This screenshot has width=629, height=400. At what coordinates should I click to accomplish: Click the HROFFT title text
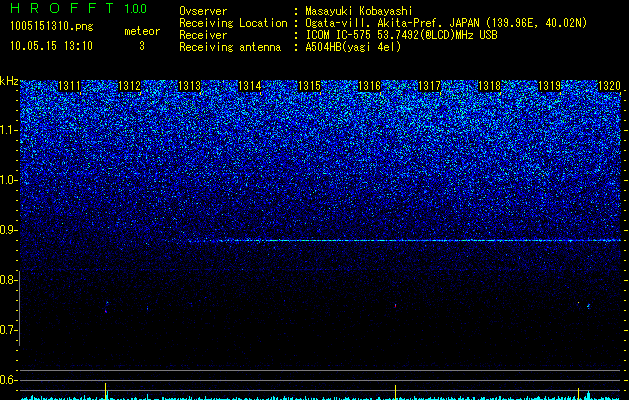62,8
